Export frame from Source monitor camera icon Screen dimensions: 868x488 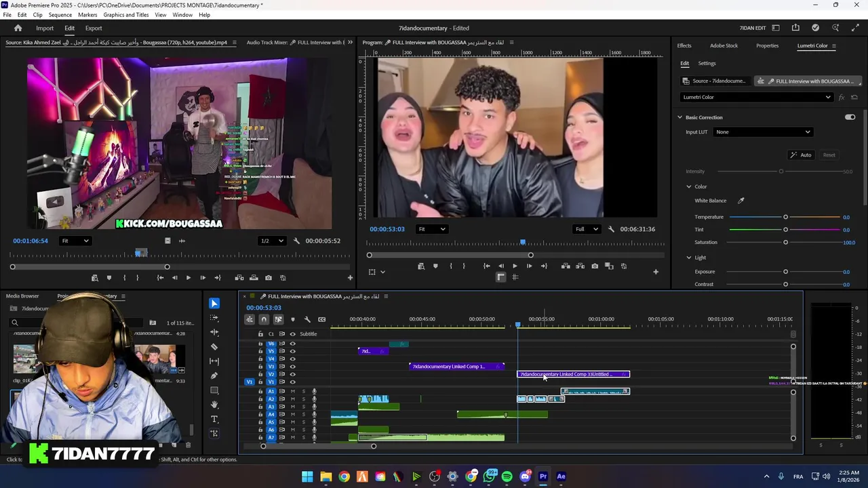[269, 277]
